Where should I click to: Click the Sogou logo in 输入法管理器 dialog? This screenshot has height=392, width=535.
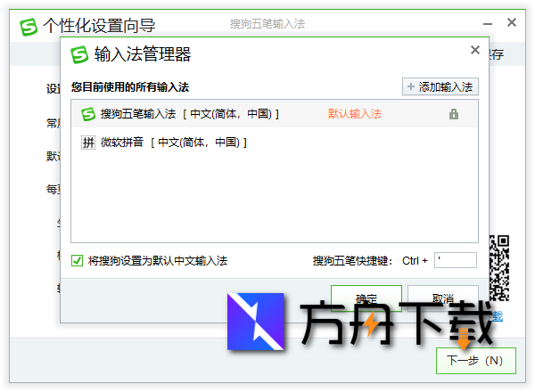[x=79, y=54]
